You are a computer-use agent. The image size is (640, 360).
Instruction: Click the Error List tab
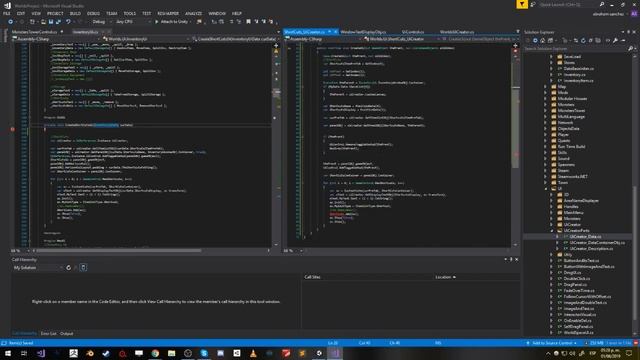click(49, 333)
